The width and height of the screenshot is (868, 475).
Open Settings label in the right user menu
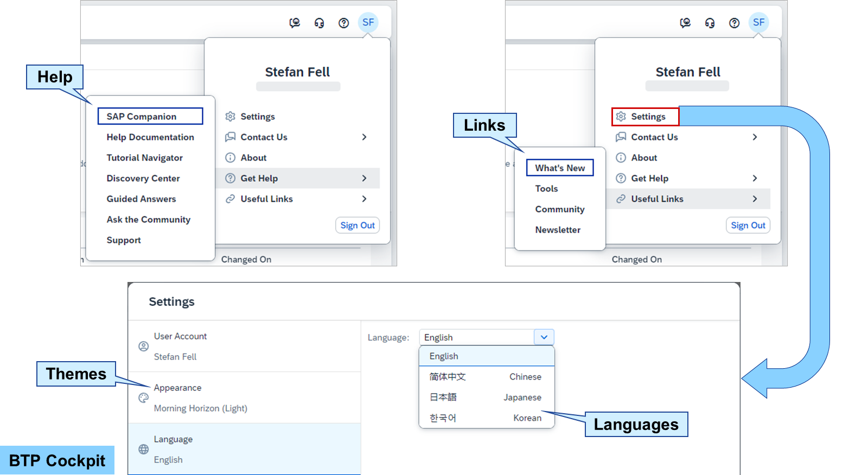[648, 117]
